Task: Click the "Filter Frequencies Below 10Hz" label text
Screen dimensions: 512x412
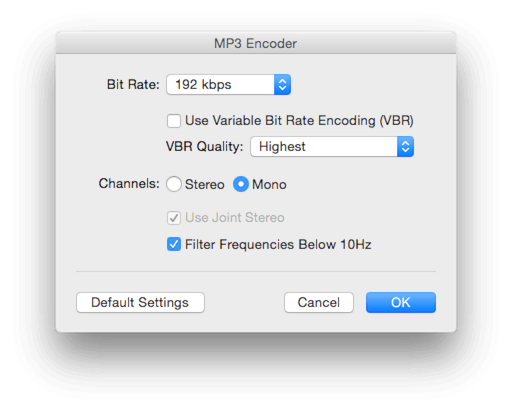Action: click(x=278, y=245)
